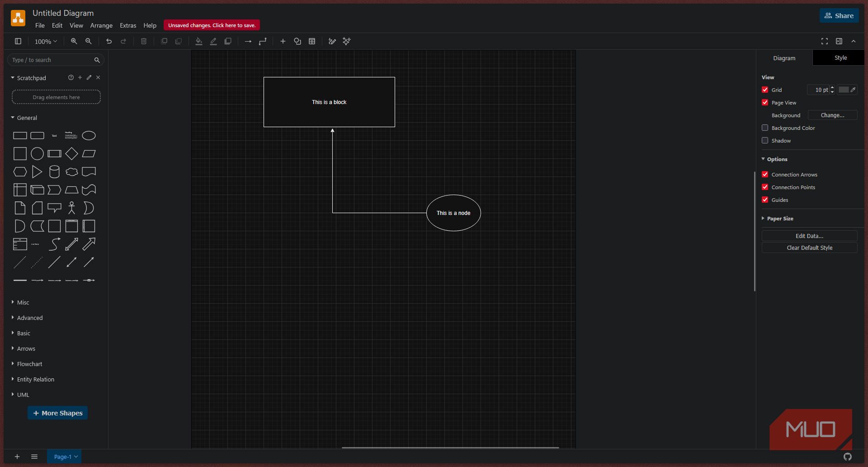868x467 pixels.
Task: Click the More Shapes button
Action: coord(57,413)
